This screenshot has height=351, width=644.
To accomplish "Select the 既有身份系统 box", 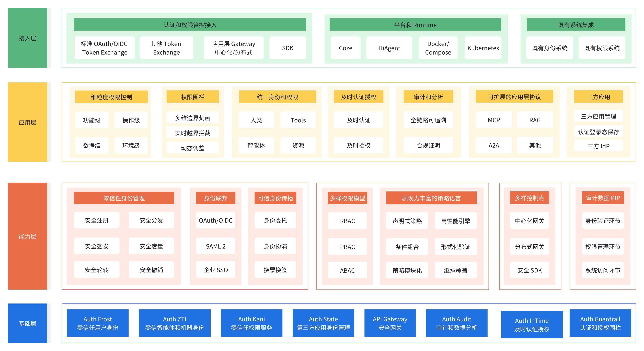I will pyautogui.click(x=550, y=48).
